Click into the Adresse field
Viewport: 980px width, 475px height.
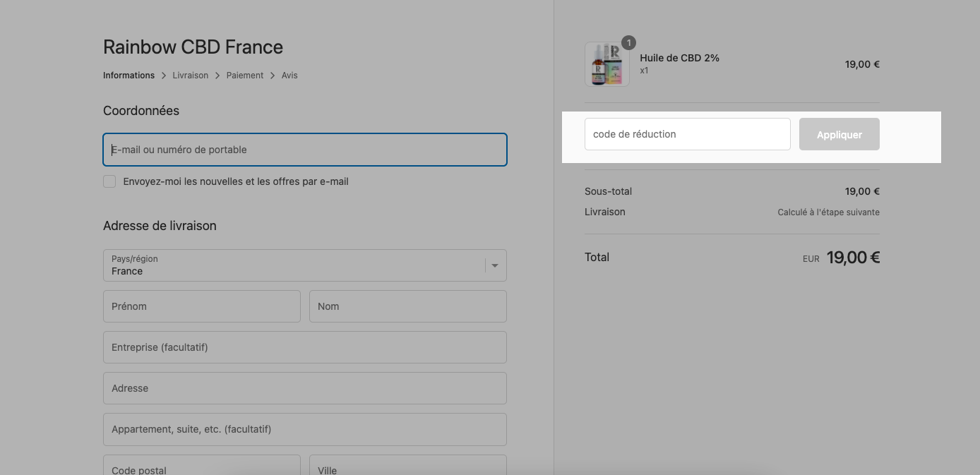coord(305,388)
